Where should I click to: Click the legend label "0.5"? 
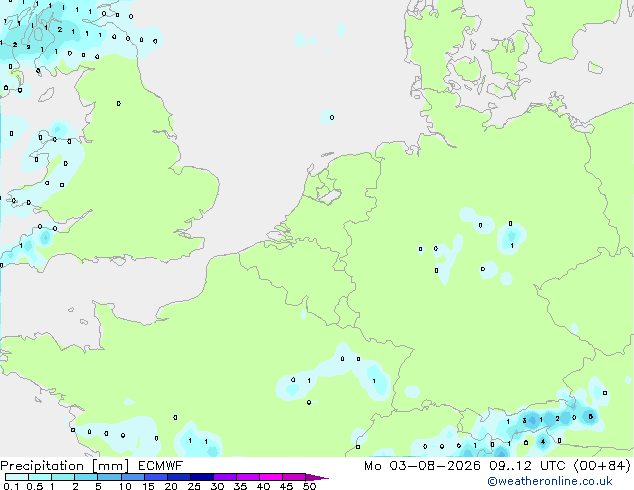click(35, 486)
